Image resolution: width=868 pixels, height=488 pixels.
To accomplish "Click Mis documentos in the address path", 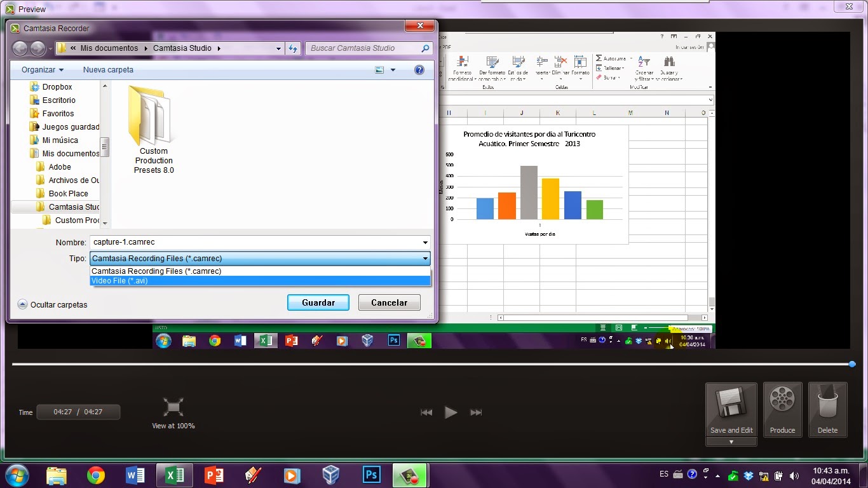I will pyautogui.click(x=109, y=48).
